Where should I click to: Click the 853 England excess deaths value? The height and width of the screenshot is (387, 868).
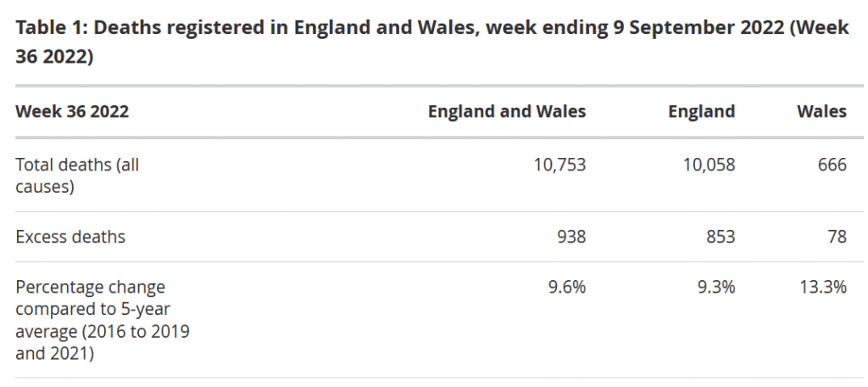(721, 237)
